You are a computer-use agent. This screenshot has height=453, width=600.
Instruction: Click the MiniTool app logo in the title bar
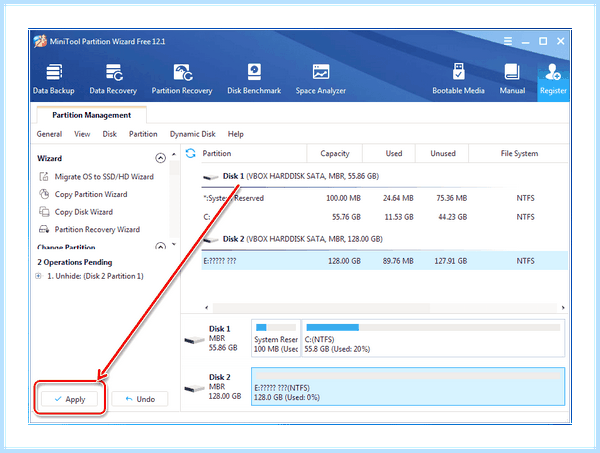click(40, 41)
